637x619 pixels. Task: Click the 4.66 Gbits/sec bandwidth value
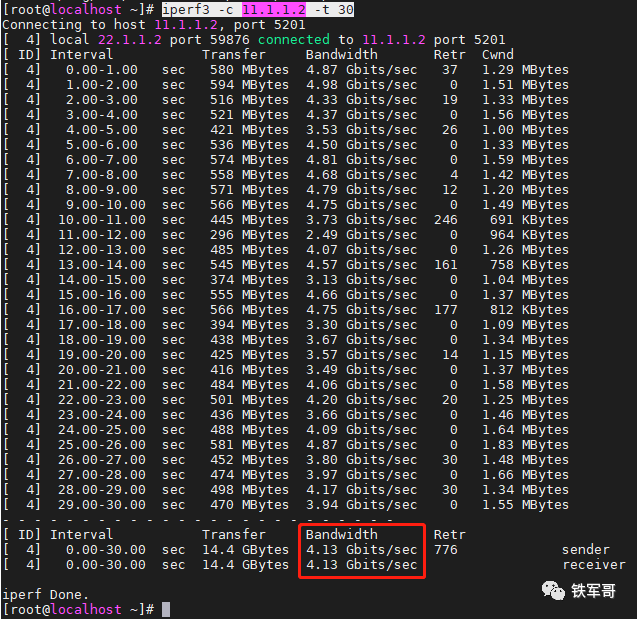click(362, 295)
